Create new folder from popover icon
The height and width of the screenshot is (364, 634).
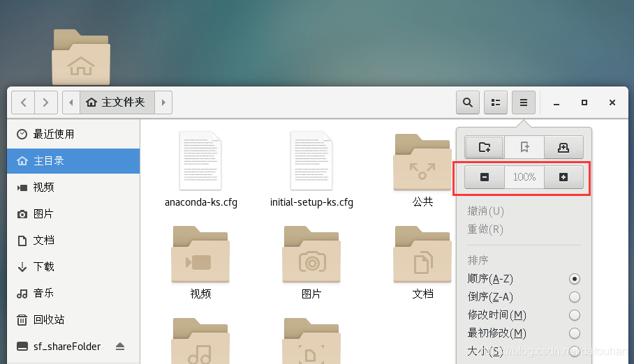pyautogui.click(x=485, y=147)
